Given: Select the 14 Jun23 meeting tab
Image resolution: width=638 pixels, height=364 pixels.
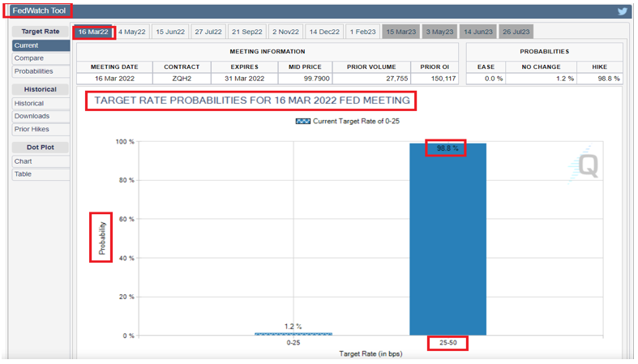Looking at the screenshot, I should click(x=478, y=32).
